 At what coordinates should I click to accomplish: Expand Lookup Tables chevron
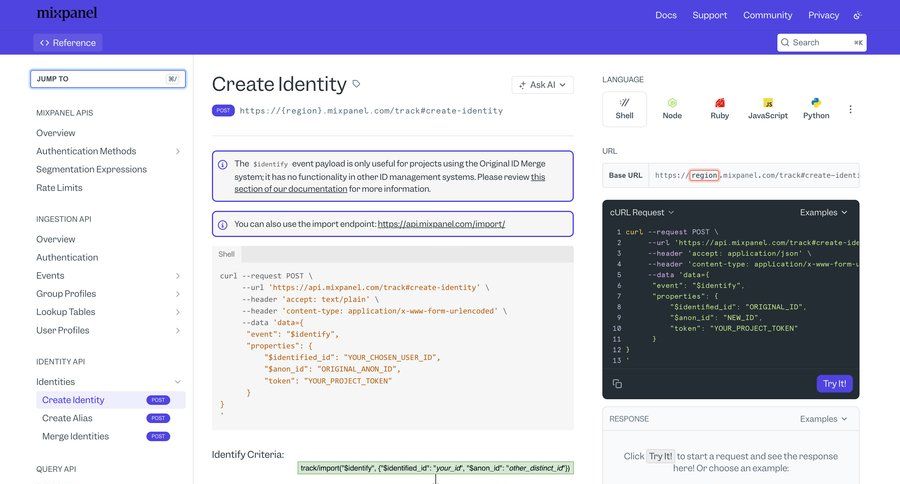click(x=178, y=312)
